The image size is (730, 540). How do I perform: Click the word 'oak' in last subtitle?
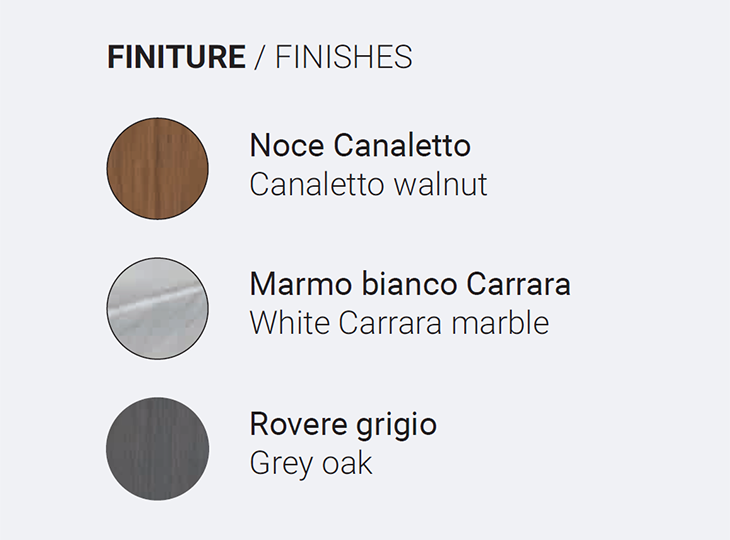click(347, 463)
